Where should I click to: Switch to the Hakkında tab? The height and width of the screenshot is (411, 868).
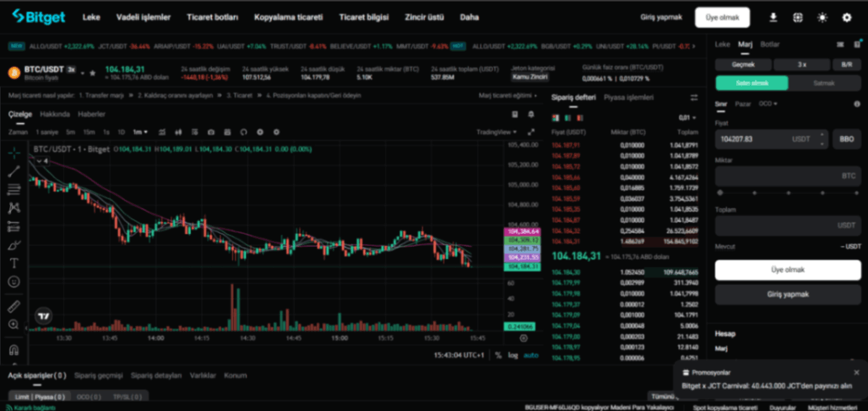(55, 114)
